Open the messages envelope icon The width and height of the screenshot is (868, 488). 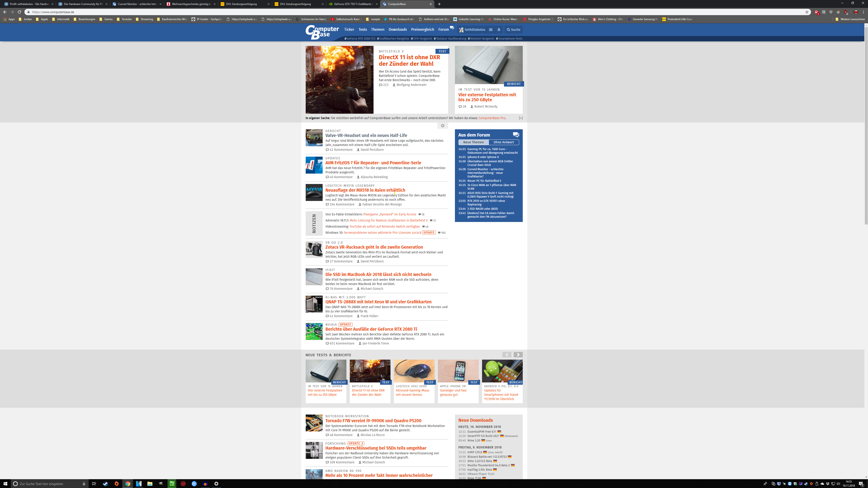(x=491, y=30)
